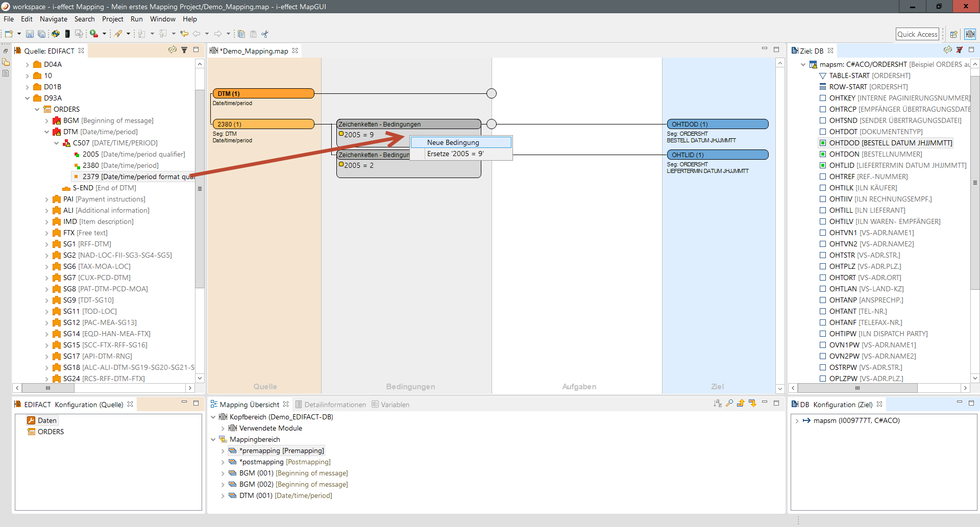Click the OHTDOD target node
Viewport: 980px width, 527px height.
(x=717, y=124)
